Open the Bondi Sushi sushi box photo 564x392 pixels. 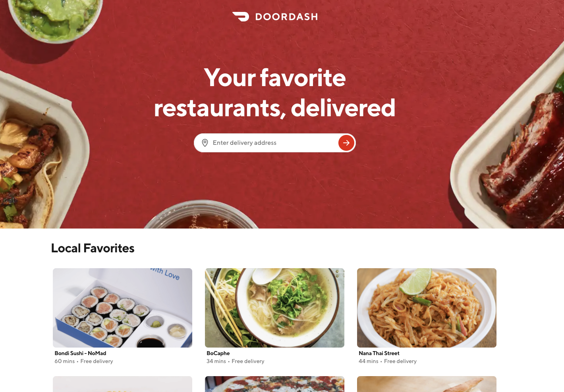[122, 308]
